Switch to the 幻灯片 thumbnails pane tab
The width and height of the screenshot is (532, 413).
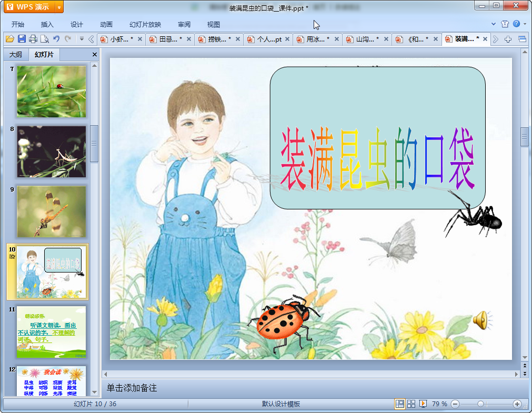(44, 54)
